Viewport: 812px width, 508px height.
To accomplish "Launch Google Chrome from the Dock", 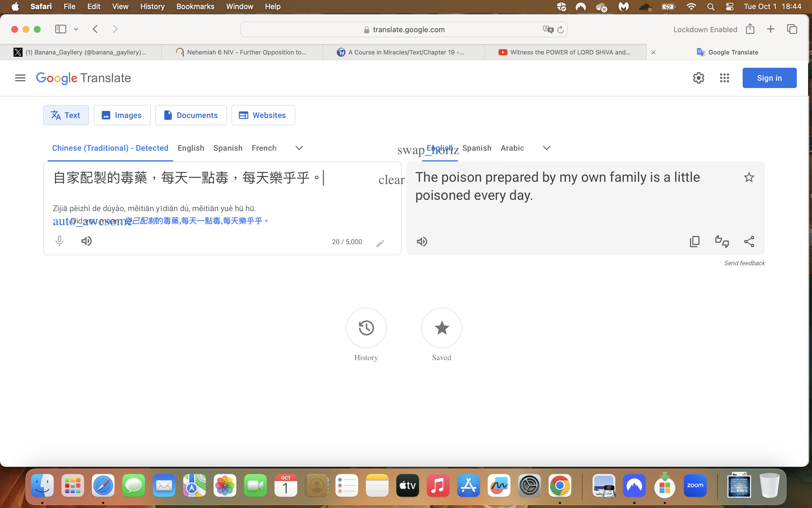I will click(x=560, y=485).
